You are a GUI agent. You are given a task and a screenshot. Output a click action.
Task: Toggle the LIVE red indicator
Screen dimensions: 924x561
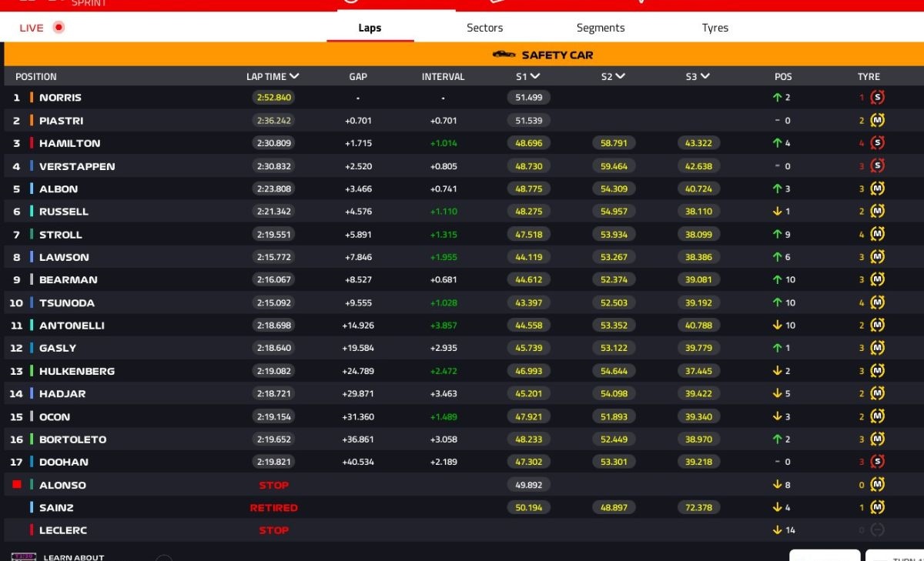click(x=59, y=28)
